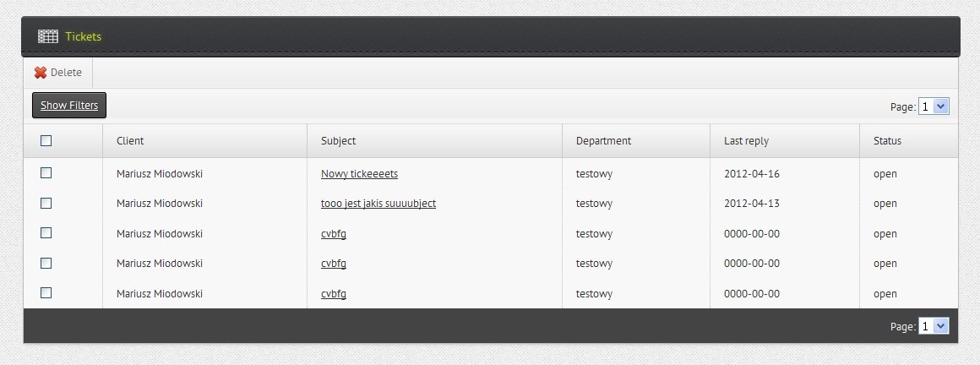Open tooo jest jakis suuuubject ticket

[378, 204]
